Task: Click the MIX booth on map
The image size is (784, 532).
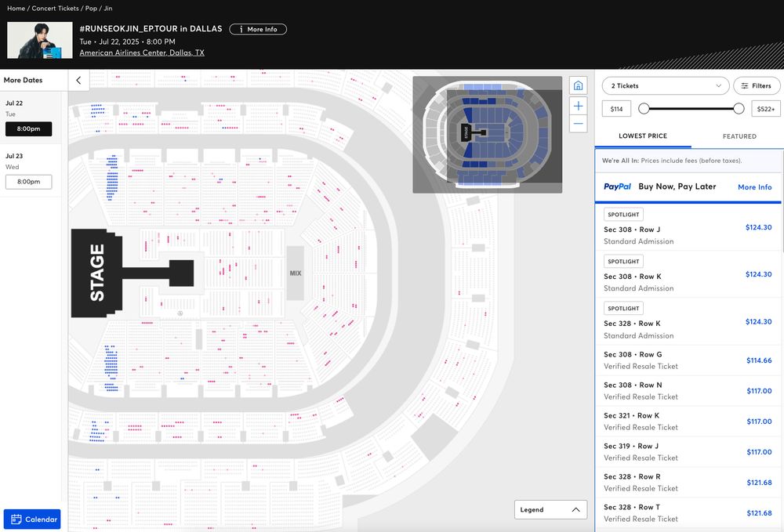Action: point(295,273)
